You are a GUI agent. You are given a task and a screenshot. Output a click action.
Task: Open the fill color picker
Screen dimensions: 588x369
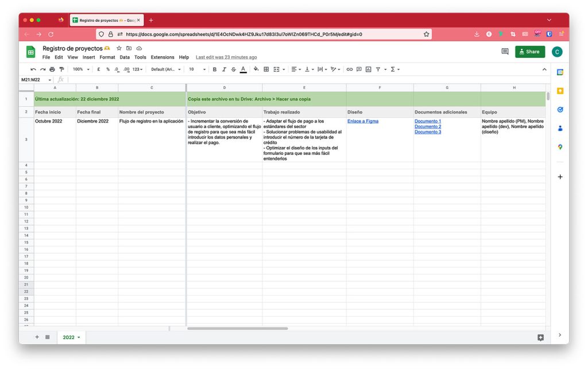click(x=255, y=69)
